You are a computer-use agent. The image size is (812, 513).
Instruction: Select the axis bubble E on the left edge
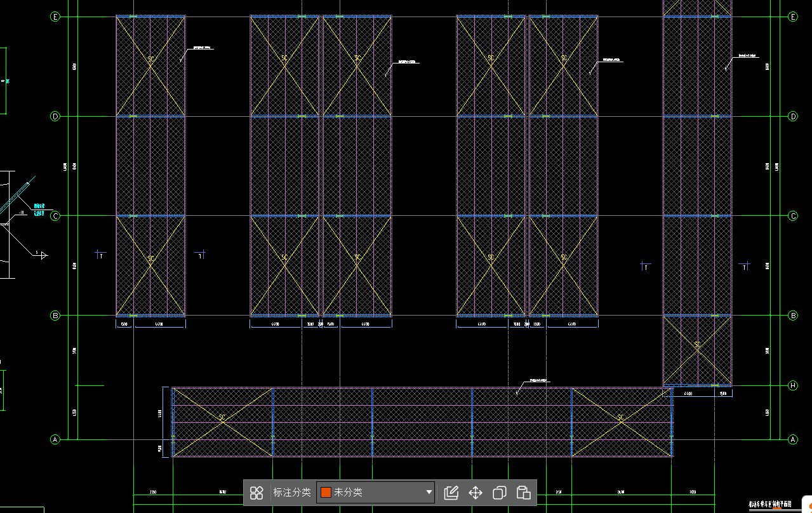click(55, 17)
